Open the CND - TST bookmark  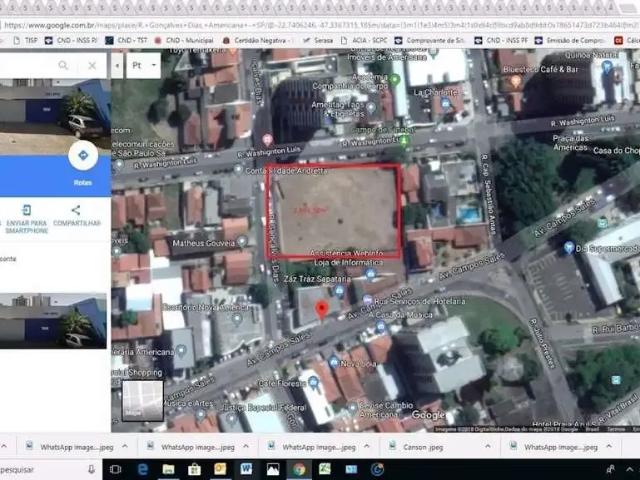point(126,40)
